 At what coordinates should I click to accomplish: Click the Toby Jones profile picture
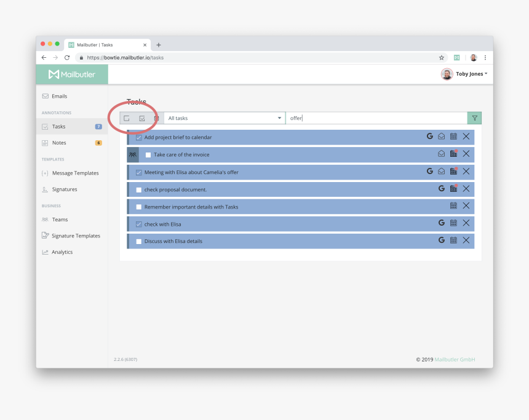tap(447, 74)
